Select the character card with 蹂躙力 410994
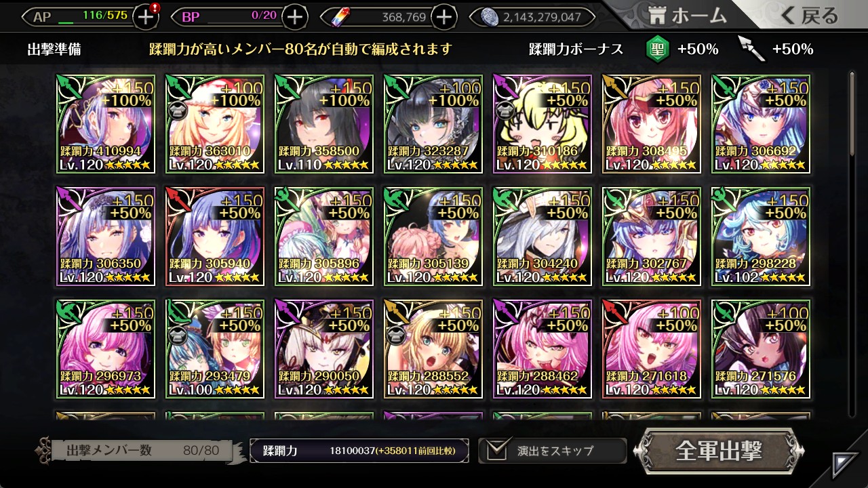 (x=106, y=124)
